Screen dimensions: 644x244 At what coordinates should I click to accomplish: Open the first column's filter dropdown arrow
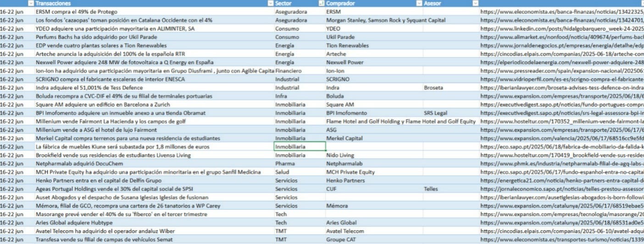point(31,3)
